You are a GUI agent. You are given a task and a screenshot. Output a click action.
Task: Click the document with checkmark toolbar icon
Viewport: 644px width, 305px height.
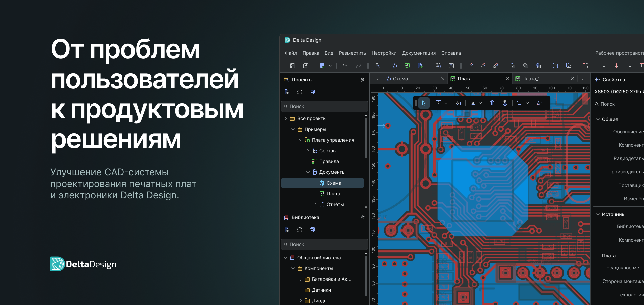[x=420, y=66]
